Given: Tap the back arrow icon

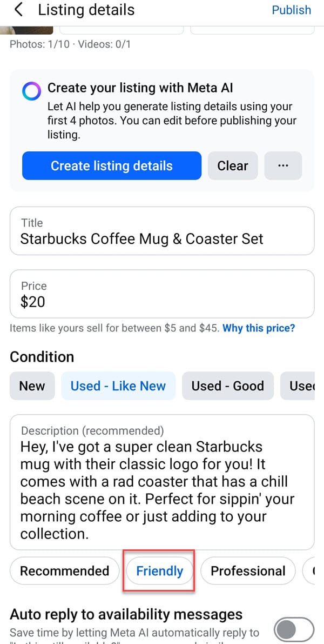Looking at the screenshot, I should (x=19, y=10).
